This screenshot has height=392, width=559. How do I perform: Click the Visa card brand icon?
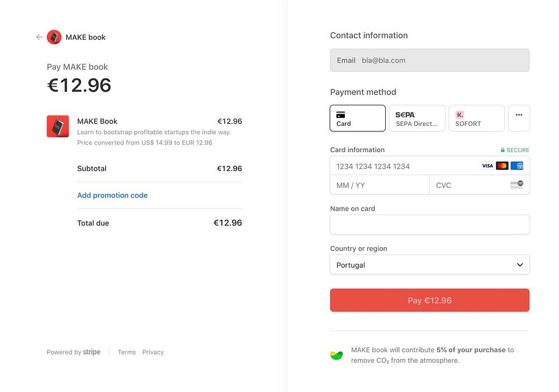click(487, 166)
